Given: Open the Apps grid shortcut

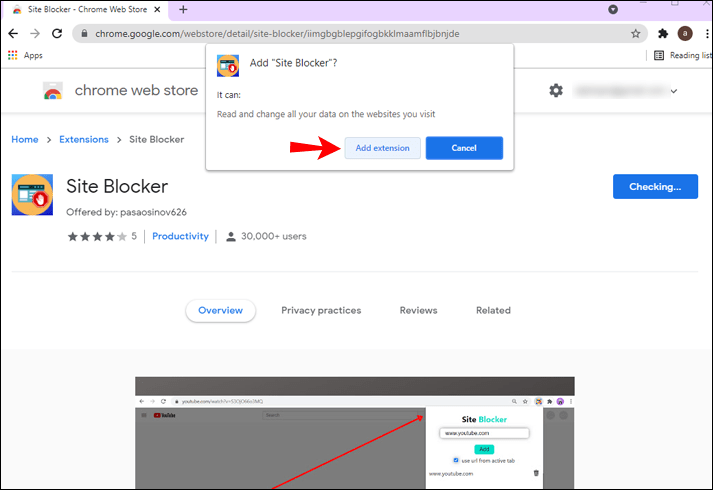Looking at the screenshot, I should click(25, 55).
